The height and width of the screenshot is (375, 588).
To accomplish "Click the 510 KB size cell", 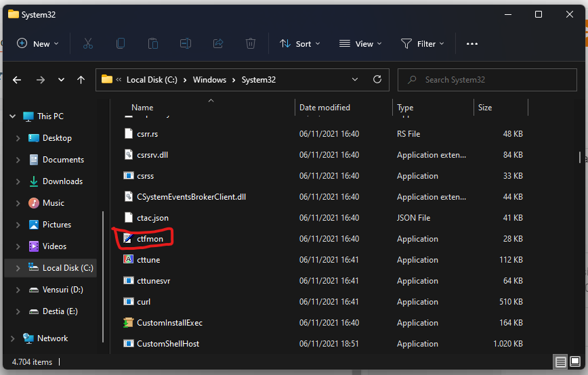I will pyautogui.click(x=511, y=302).
